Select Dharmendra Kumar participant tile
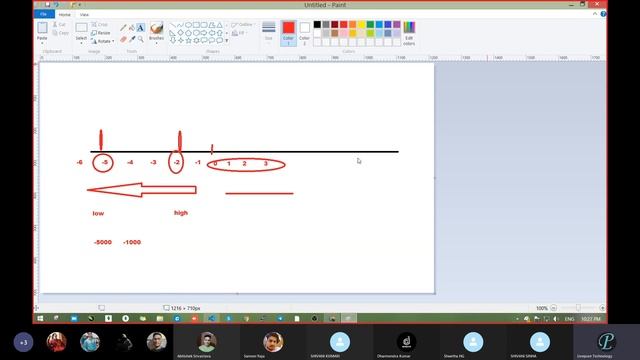Viewport: 640px width, 360px height. point(407,342)
